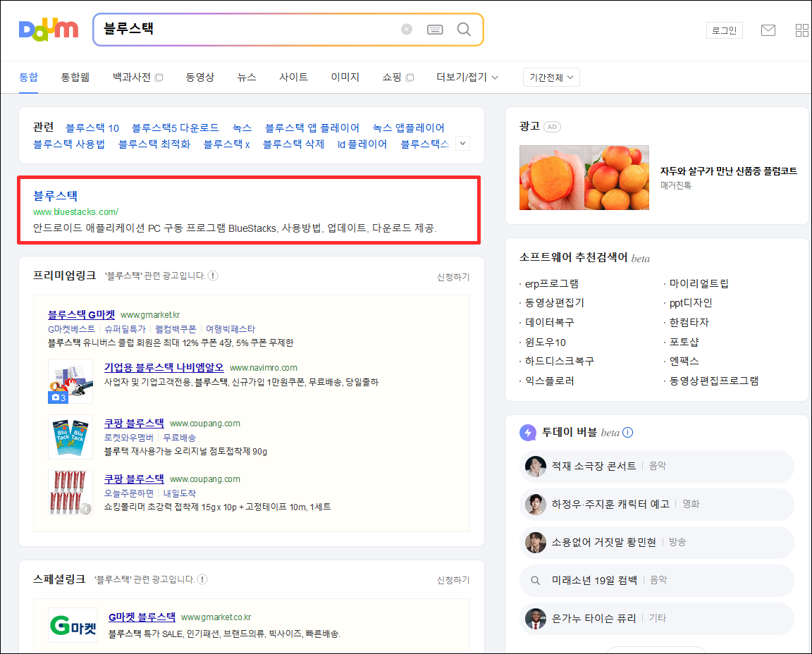Click the 한컴타자 recommended search
Image resolution: width=812 pixels, height=654 pixels.
coord(689,323)
